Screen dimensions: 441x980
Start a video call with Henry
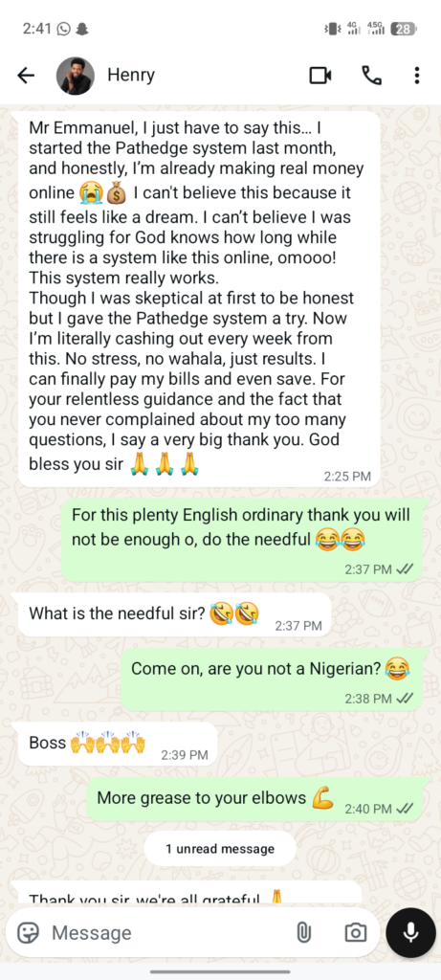pyautogui.click(x=320, y=76)
